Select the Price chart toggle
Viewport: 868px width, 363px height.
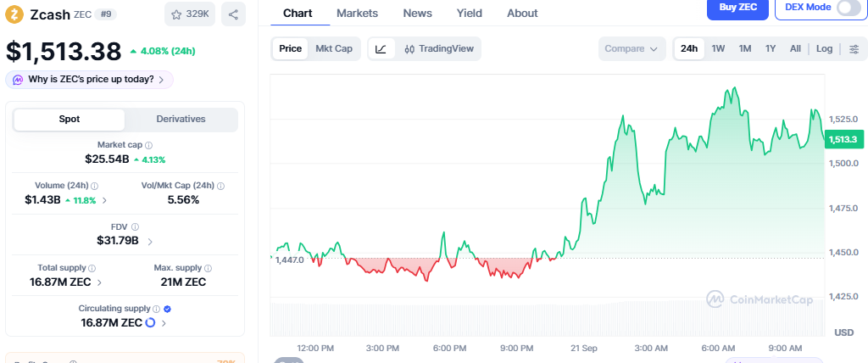pyautogui.click(x=290, y=49)
